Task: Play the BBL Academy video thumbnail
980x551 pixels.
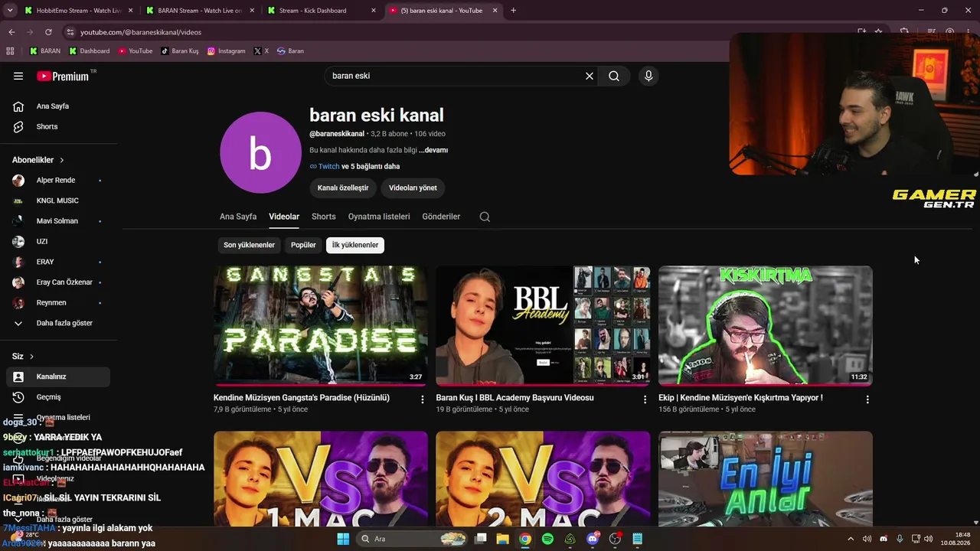Action: pyautogui.click(x=543, y=326)
